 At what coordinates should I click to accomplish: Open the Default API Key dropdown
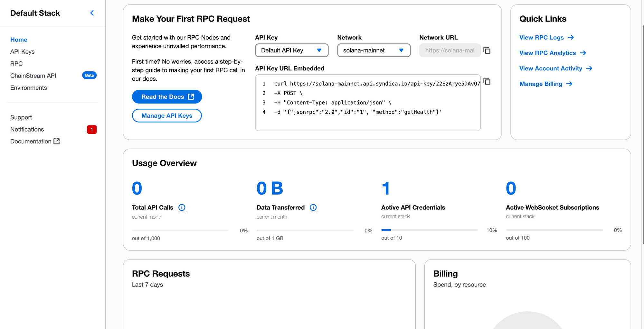292,50
